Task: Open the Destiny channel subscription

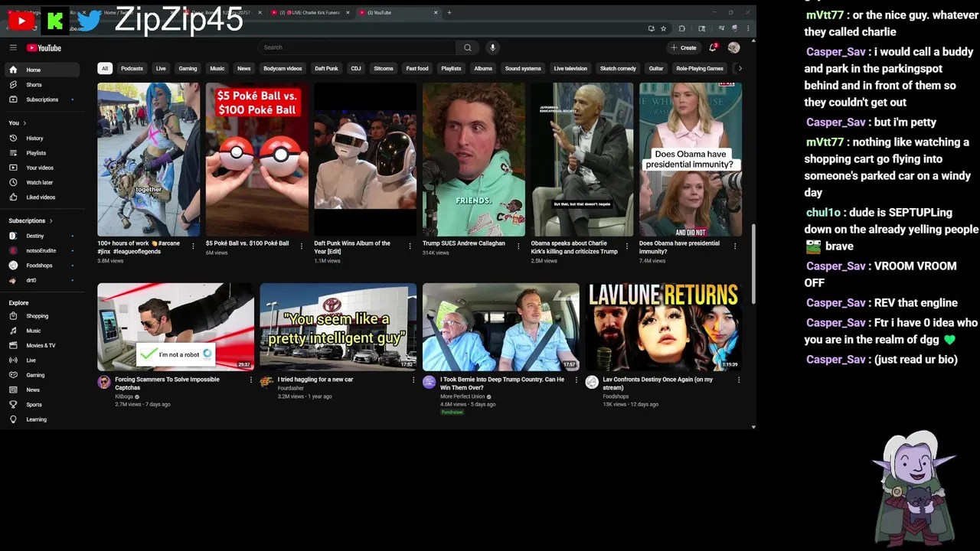Action: 43,236
